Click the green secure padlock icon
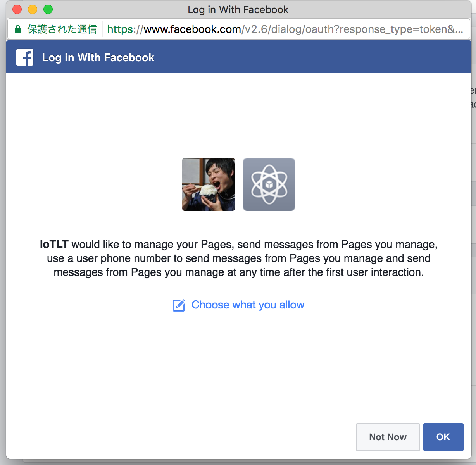This screenshot has width=476, height=465. [17, 29]
